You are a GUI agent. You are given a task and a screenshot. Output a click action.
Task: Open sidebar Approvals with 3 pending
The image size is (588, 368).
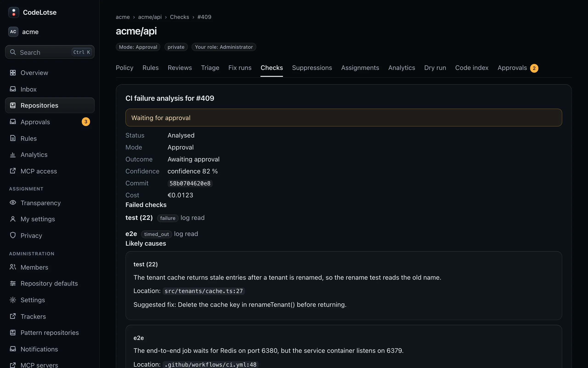click(x=50, y=122)
